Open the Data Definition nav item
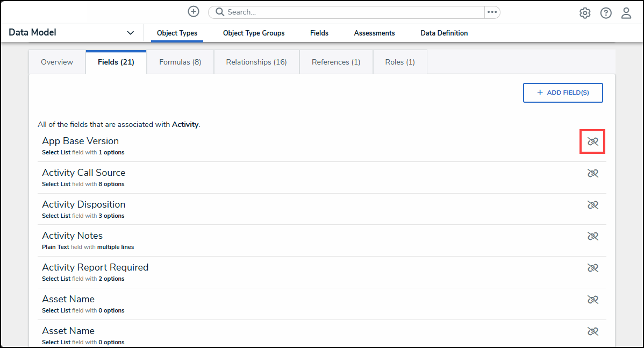Screen dimensions: 644x348 click(x=444, y=33)
